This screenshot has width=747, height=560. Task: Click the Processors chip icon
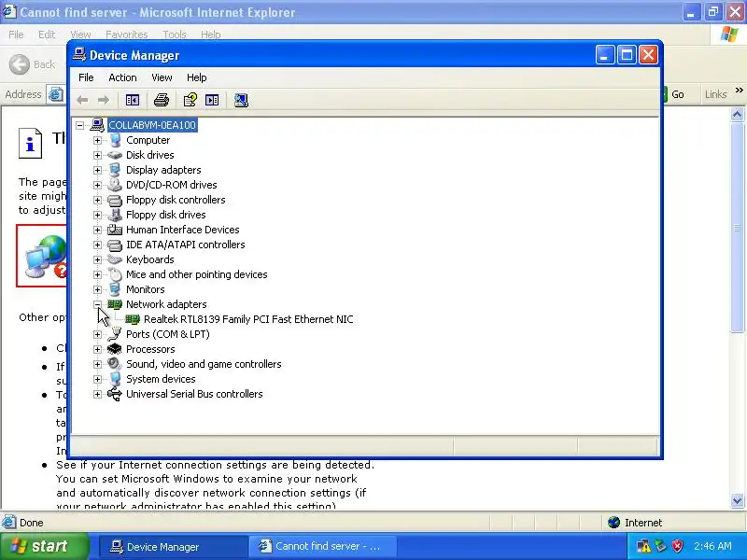(115, 349)
